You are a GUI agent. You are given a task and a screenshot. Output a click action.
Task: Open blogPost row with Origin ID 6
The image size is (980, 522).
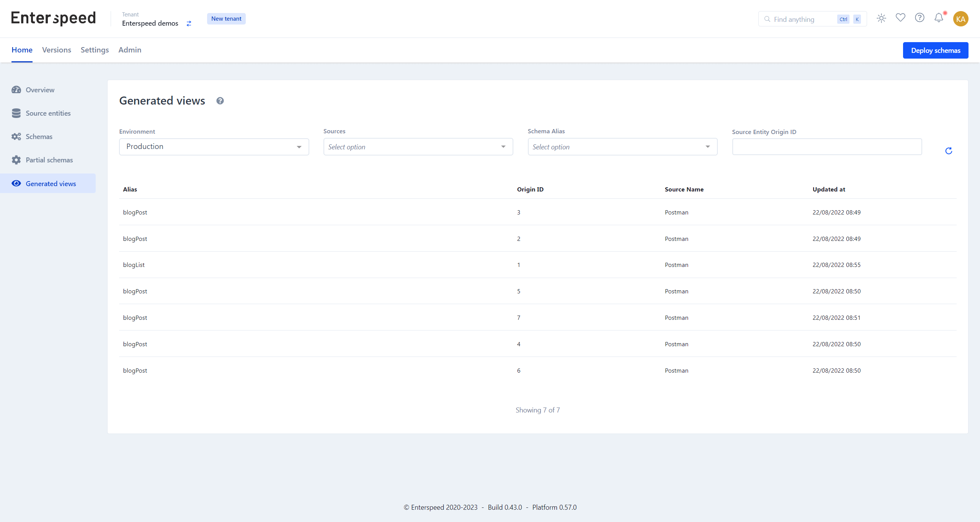click(x=538, y=370)
